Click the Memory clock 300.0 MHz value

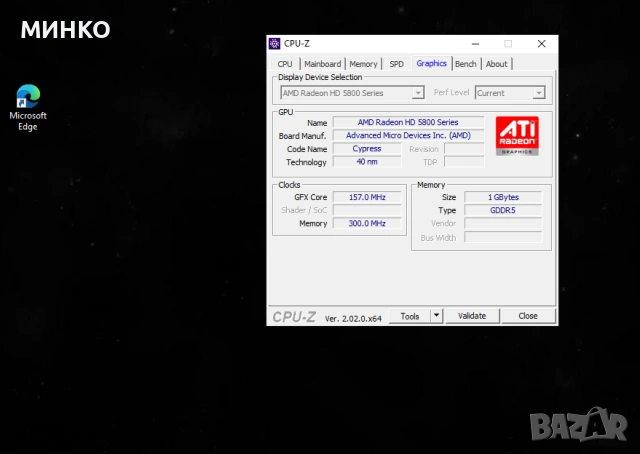click(367, 223)
